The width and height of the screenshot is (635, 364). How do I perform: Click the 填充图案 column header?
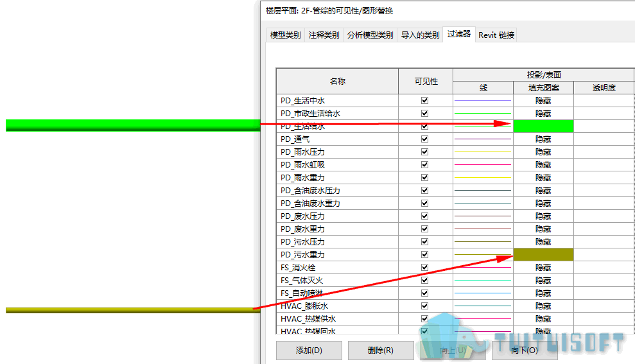(x=543, y=87)
